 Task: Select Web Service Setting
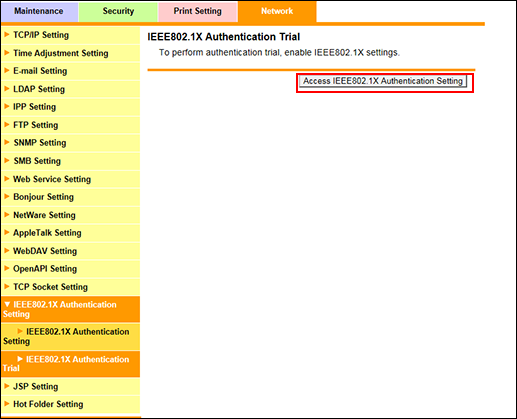click(71, 179)
